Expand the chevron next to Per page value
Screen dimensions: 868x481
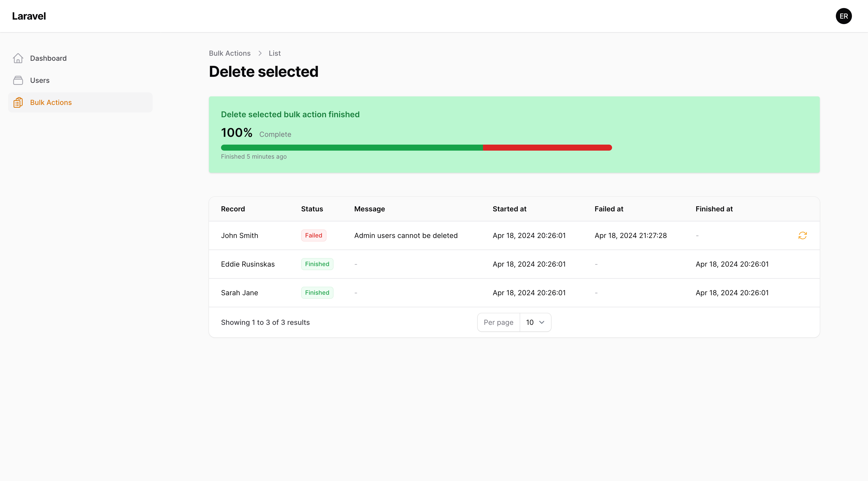pos(542,322)
